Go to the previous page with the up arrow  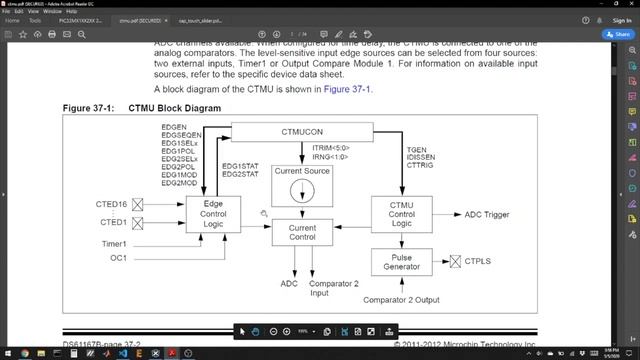click(x=262, y=35)
